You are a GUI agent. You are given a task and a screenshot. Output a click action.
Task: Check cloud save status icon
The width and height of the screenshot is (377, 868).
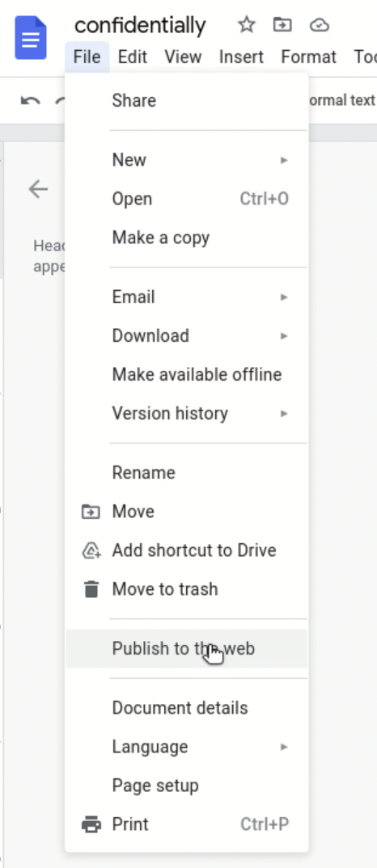coord(320,25)
